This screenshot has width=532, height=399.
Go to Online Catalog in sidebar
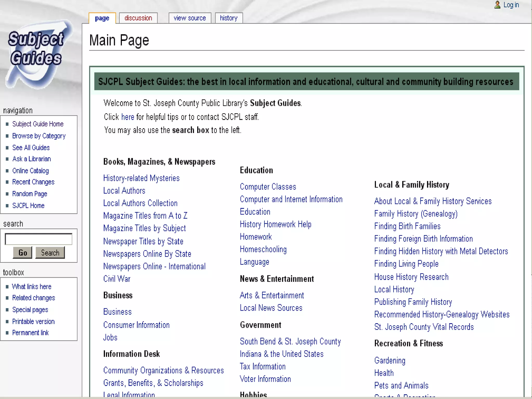[30, 171]
